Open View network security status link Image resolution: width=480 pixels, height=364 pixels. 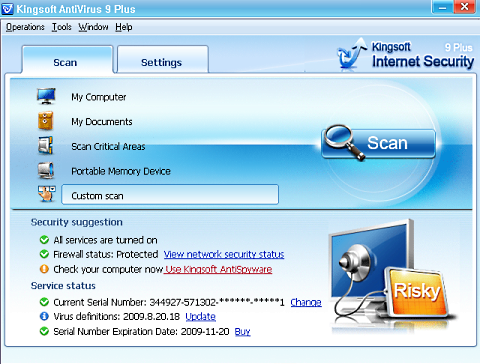coord(224,255)
